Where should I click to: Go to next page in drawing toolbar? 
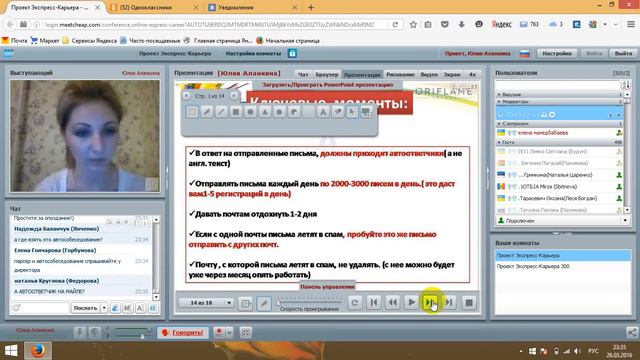tap(233, 96)
